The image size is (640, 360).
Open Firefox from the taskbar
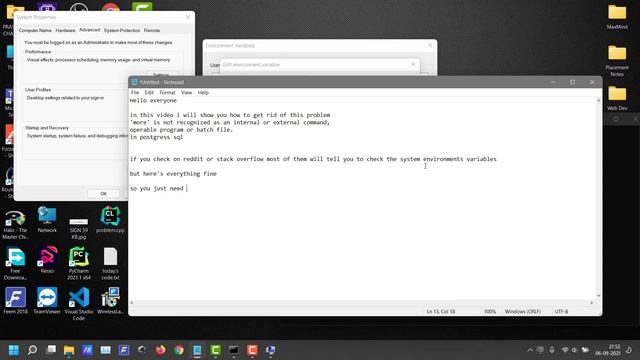pos(160,350)
